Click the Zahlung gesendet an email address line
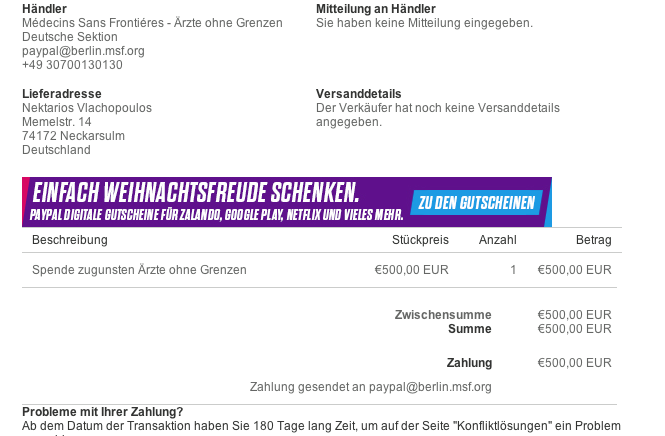 point(370,387)
